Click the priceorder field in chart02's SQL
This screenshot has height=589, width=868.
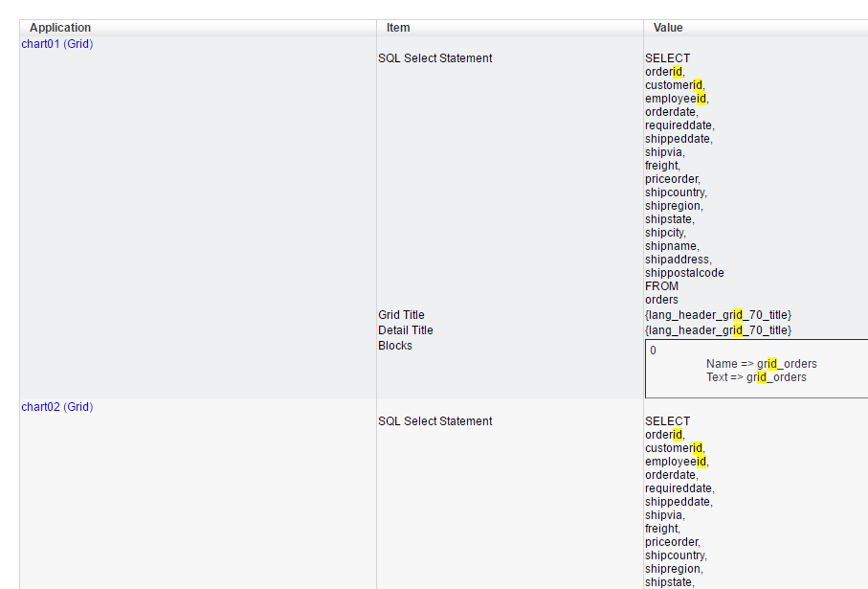[672, 542]
